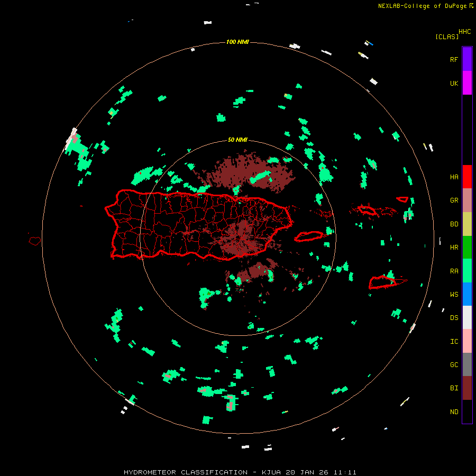The width and height of the screenshot is (476, 476).
Task: Click the ND legend label
Action: coord(454,412)
